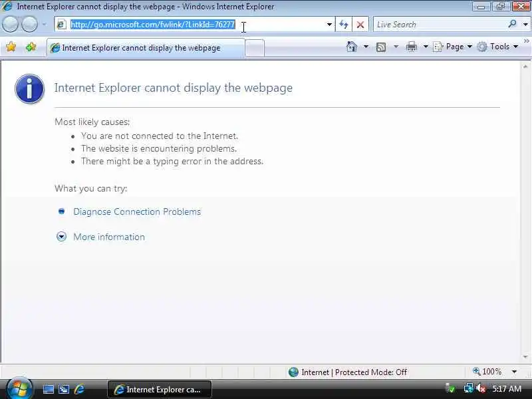Click the blue information icon
Viewport: 532px width, 399px height.
pyautogui.click(x=29, y=89)
